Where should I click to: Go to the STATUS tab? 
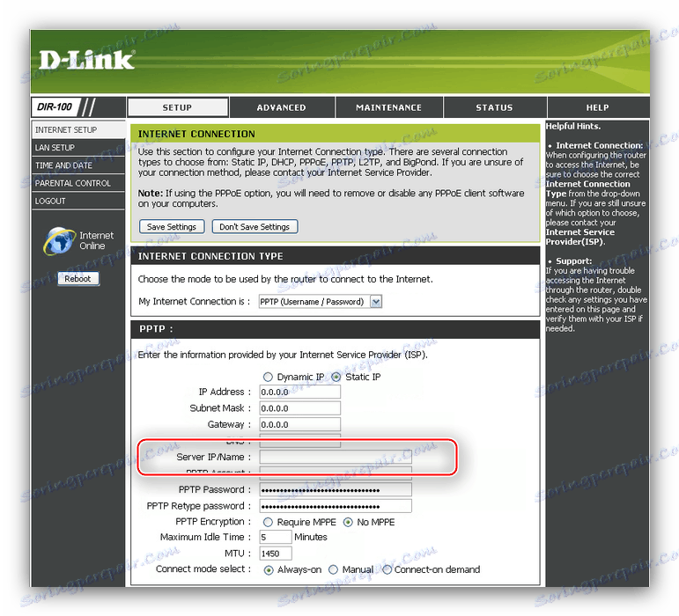495,107
